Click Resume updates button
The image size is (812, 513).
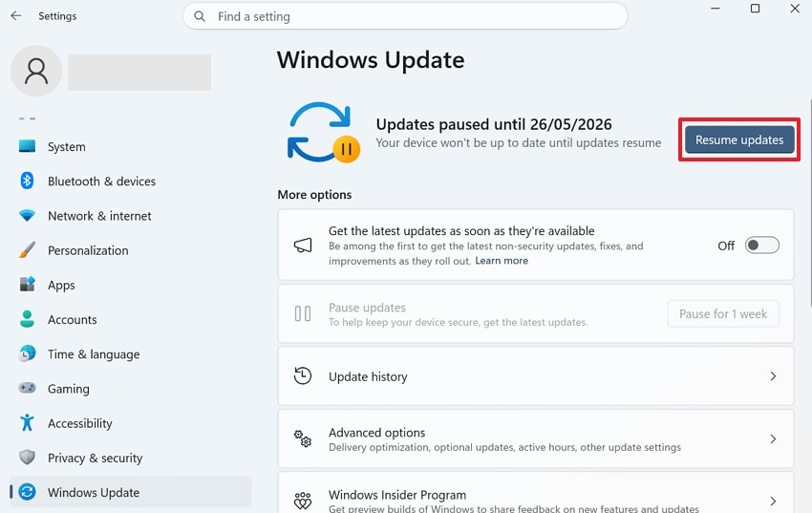(739, 139)
